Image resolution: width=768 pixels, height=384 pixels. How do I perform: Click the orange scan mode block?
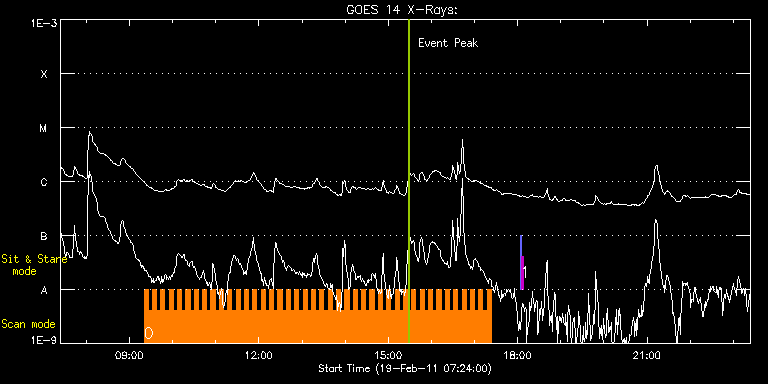click(x=318, y=316)
